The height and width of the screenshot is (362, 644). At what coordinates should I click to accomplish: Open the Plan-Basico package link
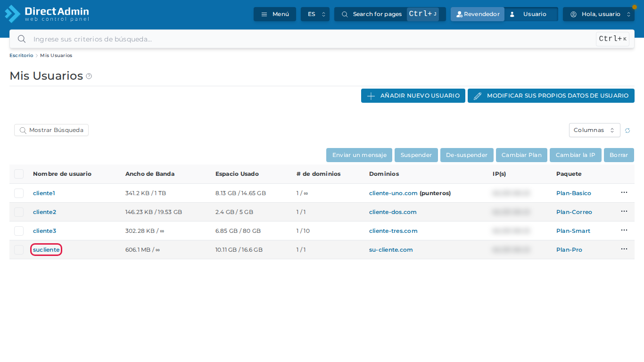[574, 193]
